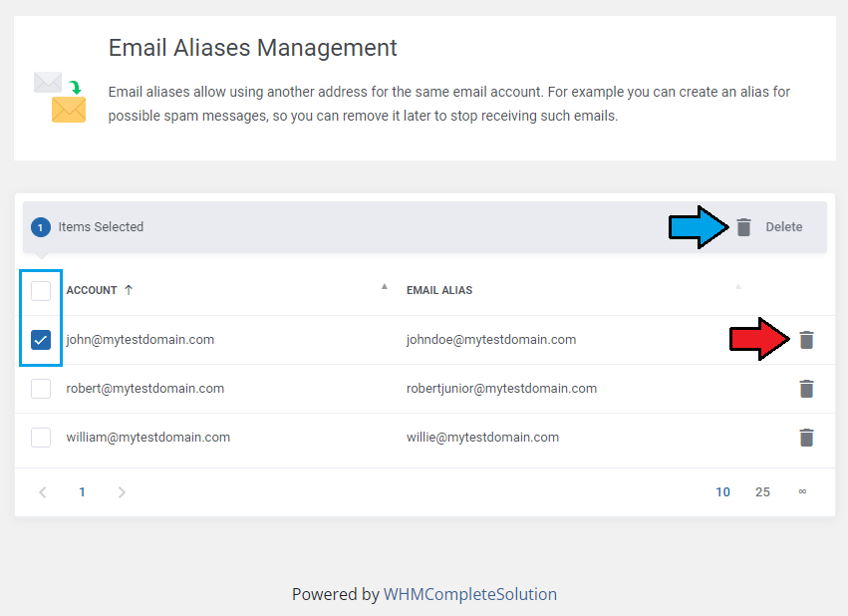Show 10 entries per page
The image size is (848, 616).
722,492
